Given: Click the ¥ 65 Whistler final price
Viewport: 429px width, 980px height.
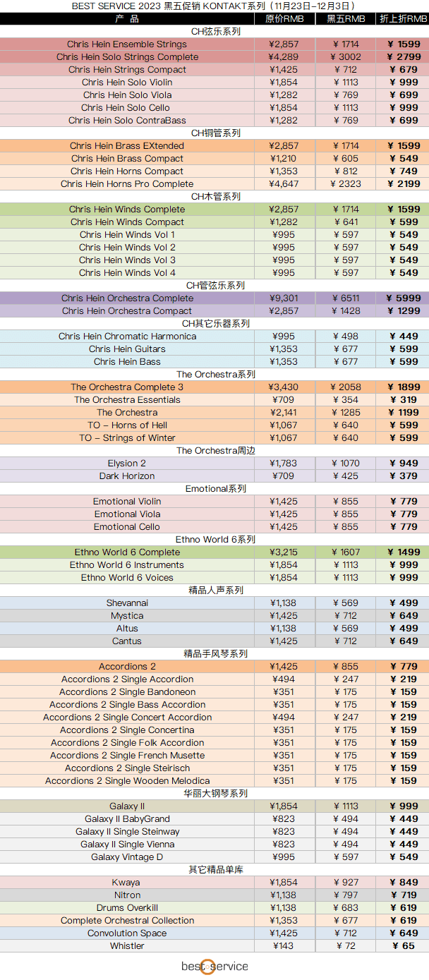Looking at the screenshot, I should (404, 946).
